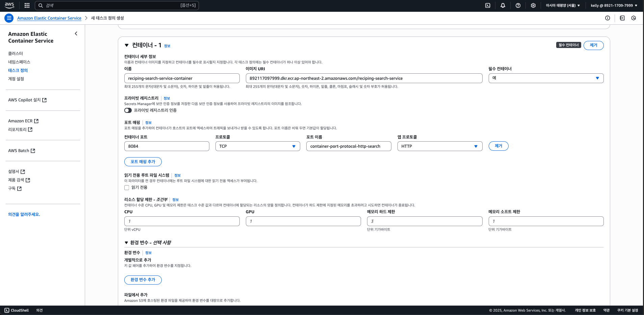Open 쿠키 기본 설정 footer link

click(628, 310)
